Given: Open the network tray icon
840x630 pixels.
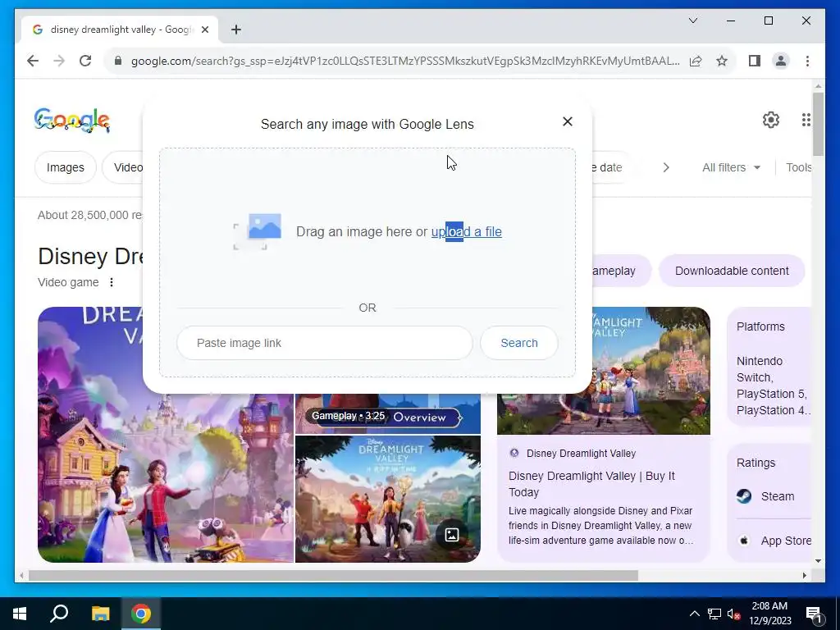Looking at the screenshot, I should click(x=714, y=614).
